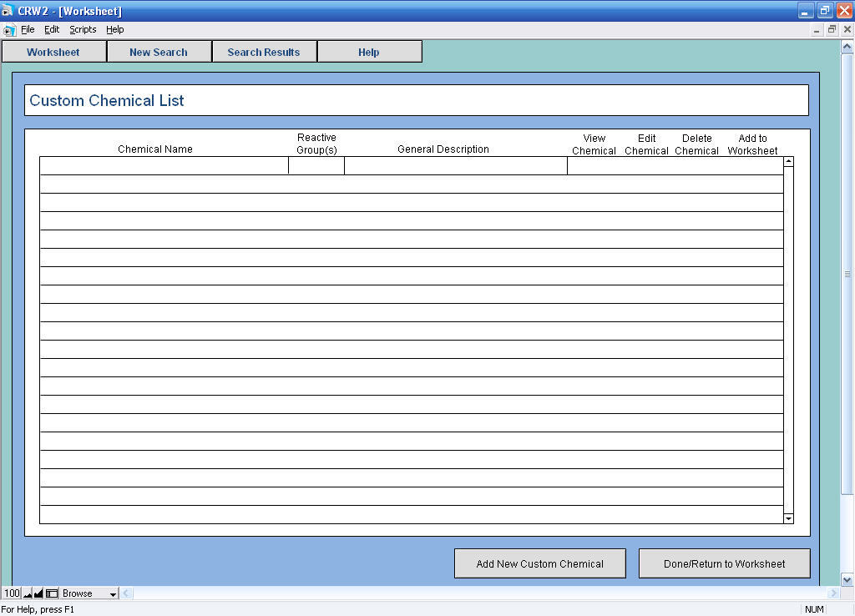Click the 100 zoom level box

click(12, 593)
